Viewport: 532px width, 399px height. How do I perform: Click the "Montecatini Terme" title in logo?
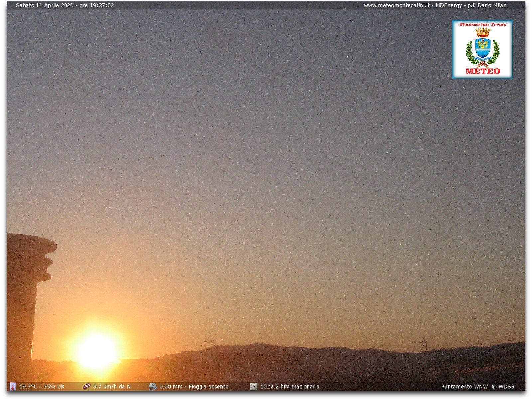pos(482,24)
